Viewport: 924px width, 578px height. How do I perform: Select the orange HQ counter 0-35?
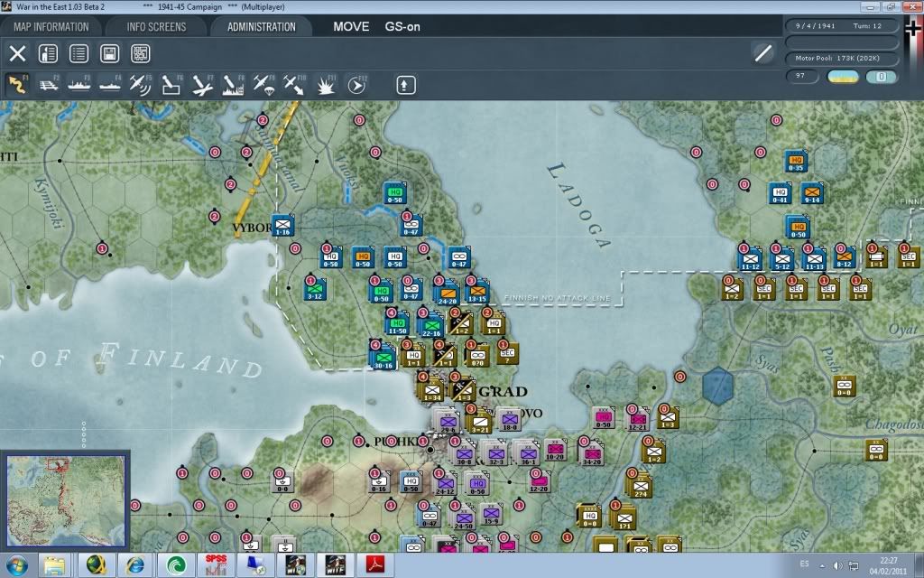point(796,161)
